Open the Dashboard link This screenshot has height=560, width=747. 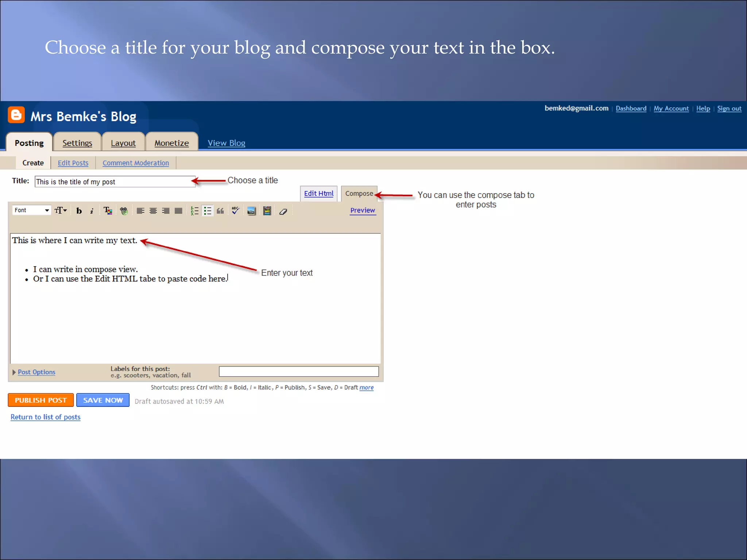631,108
